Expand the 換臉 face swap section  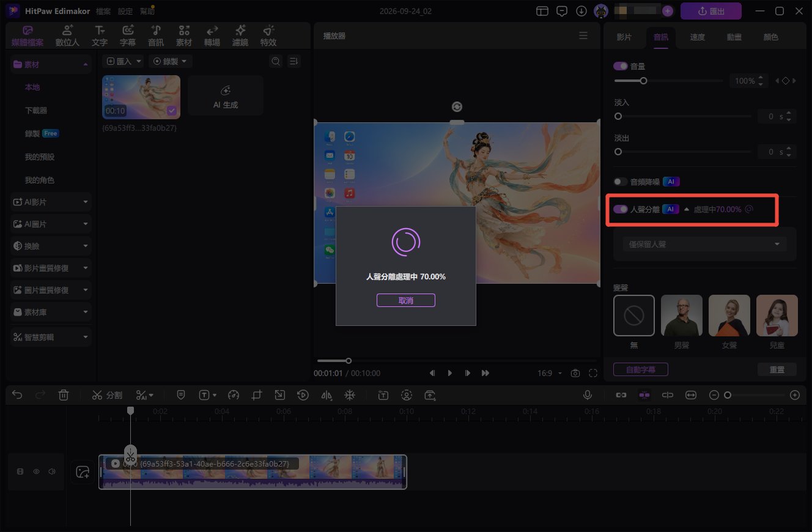[x=51, y=246]
